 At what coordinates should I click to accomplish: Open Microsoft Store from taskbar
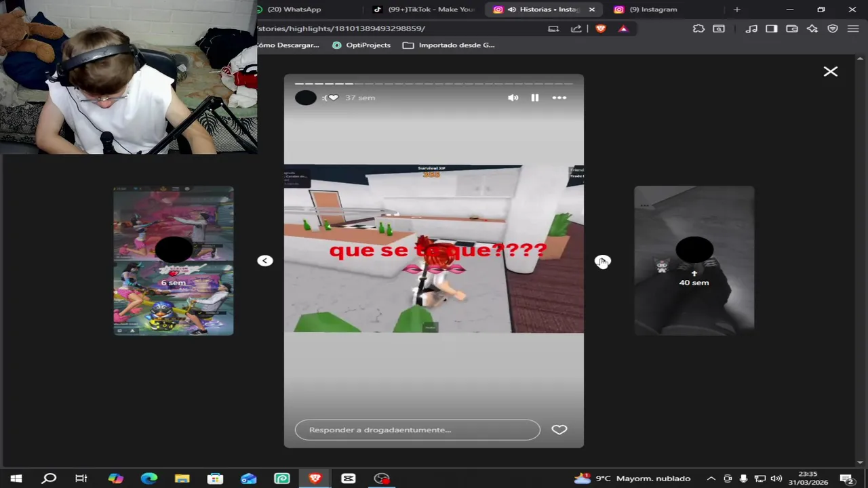pyautogui.click(x=215, y=479)
